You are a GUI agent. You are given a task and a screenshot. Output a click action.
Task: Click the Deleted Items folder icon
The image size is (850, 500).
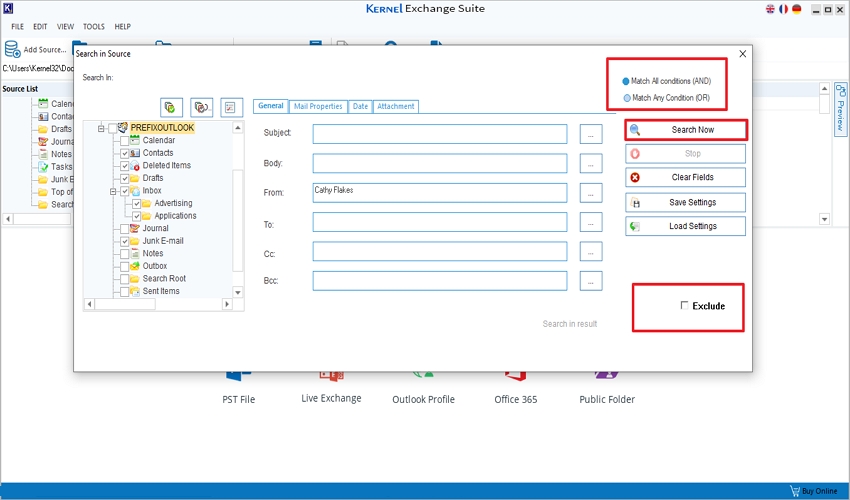(x=135, y=165)
